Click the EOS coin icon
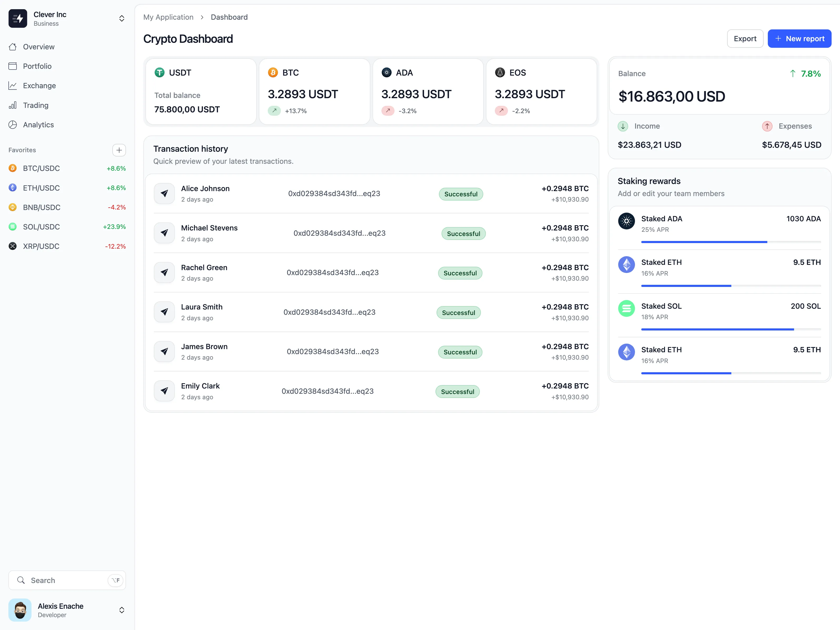 pyautogui.click(x=500, y=72)
